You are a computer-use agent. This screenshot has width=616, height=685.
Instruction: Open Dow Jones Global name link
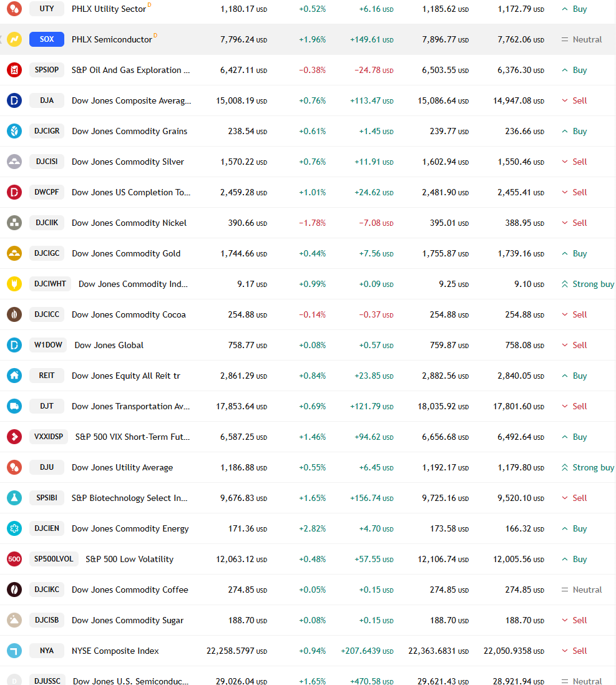109,345
